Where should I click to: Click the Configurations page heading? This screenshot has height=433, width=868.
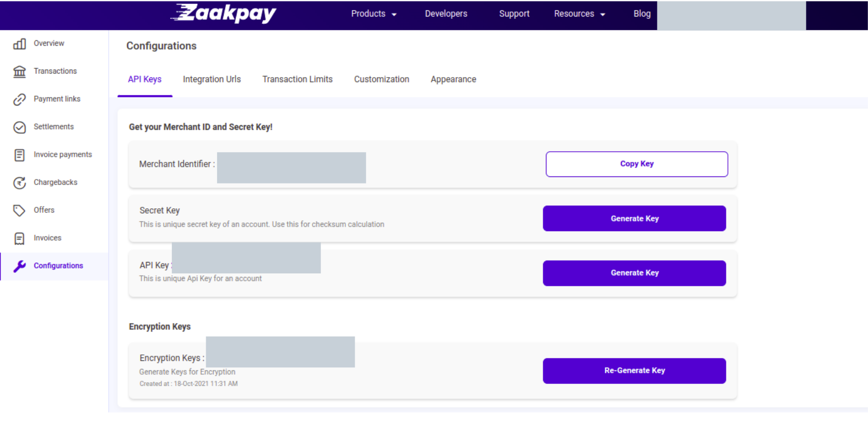click(x=161, y=46)
